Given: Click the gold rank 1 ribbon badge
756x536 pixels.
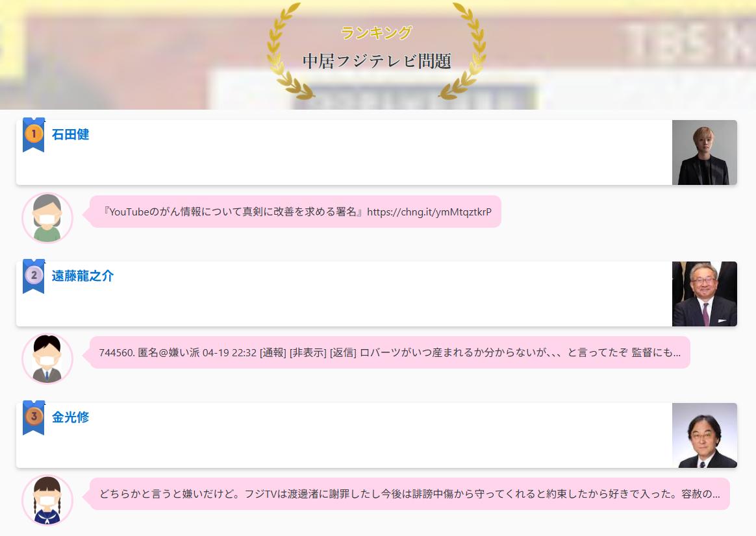Looking at the screenshot, I should pos(33,135).
